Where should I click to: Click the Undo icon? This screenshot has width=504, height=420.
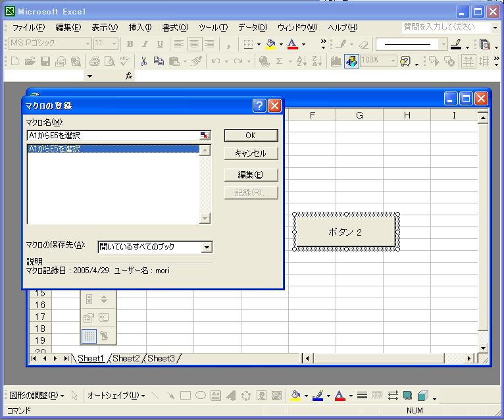tap(216, 61)
